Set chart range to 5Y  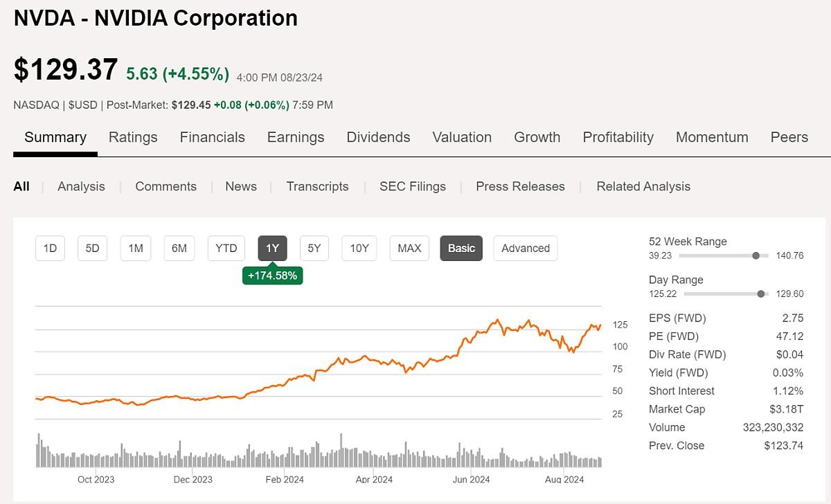314,248
